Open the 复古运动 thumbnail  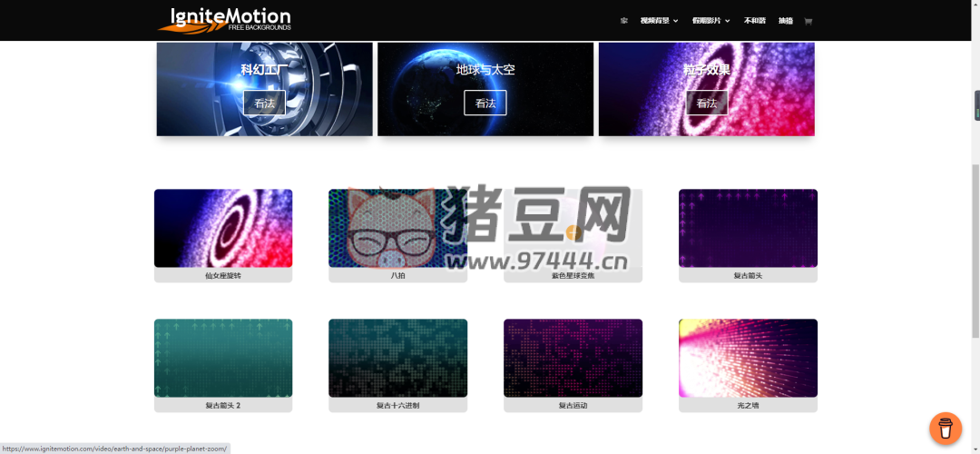pos(573,359)
